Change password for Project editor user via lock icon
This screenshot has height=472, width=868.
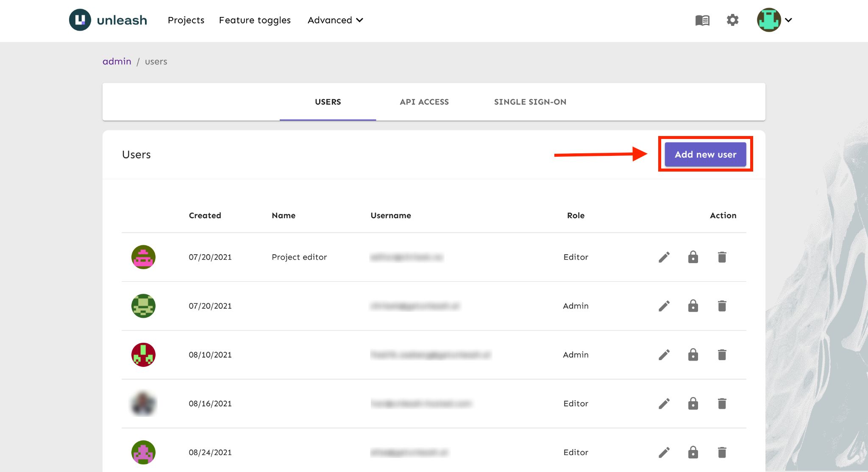pyautogui.click(x=693, y=257)
